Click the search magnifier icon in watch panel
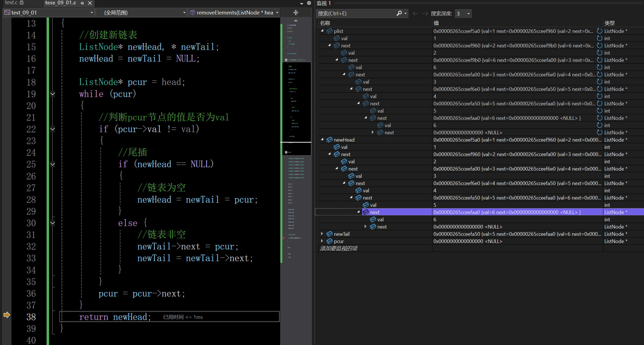The width and height of the screenshot is (644, 345). [399, 13]
